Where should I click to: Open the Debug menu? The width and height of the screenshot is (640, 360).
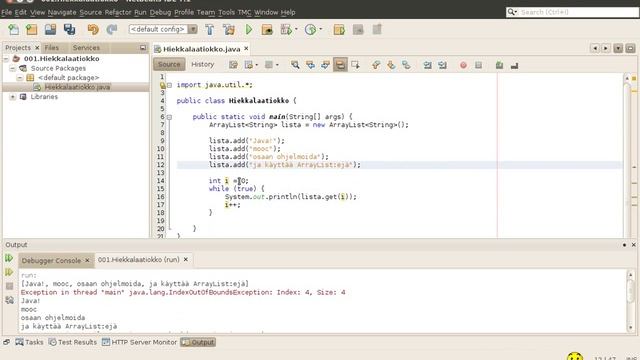[x=160, y=12]
